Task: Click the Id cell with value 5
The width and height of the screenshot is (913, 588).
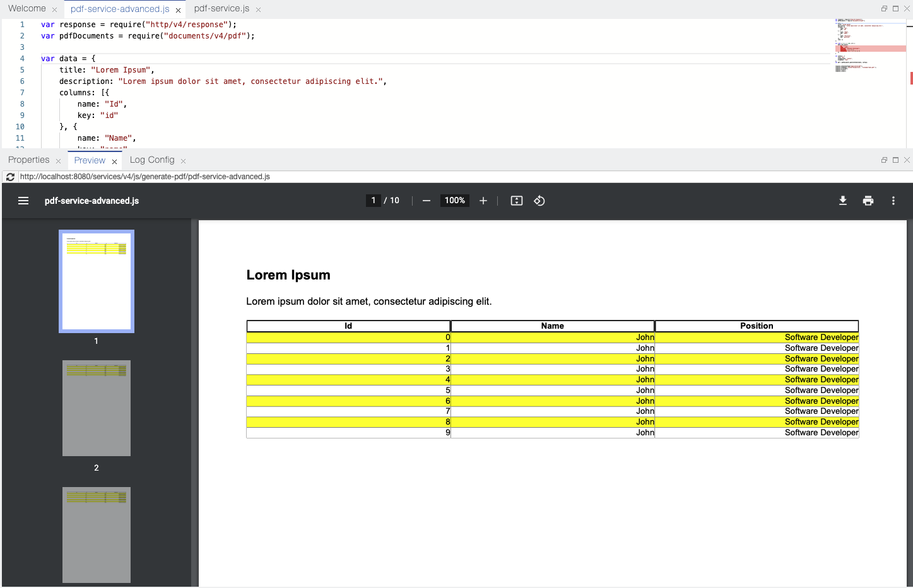Action: (348, 391)
